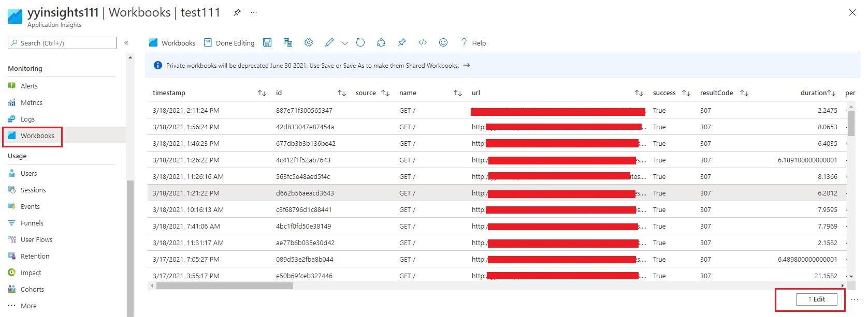Sort the table by name column
Image resolution: width=868 pixels, height=317 pixels.
tap(458, 93)
